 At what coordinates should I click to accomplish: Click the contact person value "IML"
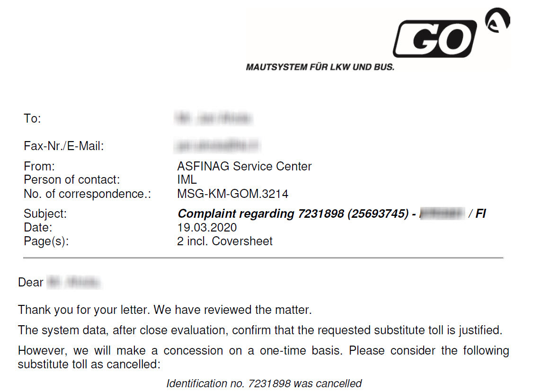[x=186, y=180]
